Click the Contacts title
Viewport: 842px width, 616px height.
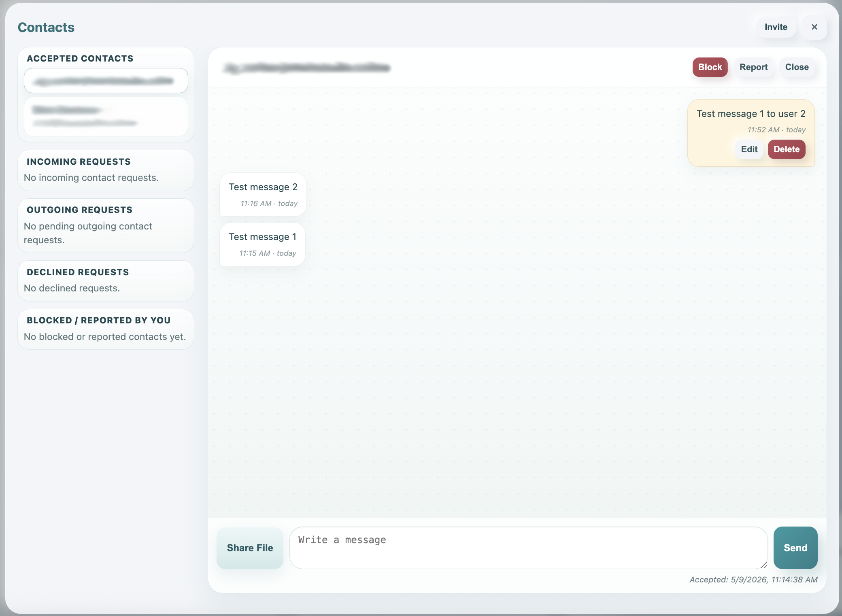46,28
